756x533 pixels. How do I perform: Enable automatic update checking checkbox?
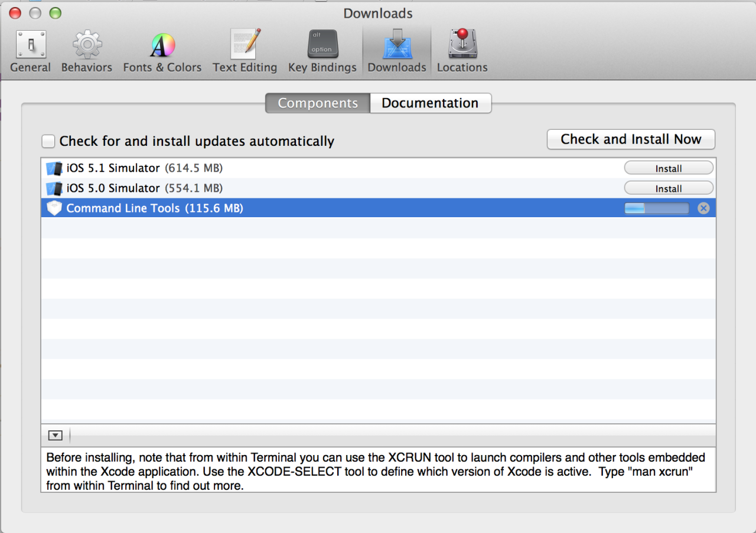point(48,142)
